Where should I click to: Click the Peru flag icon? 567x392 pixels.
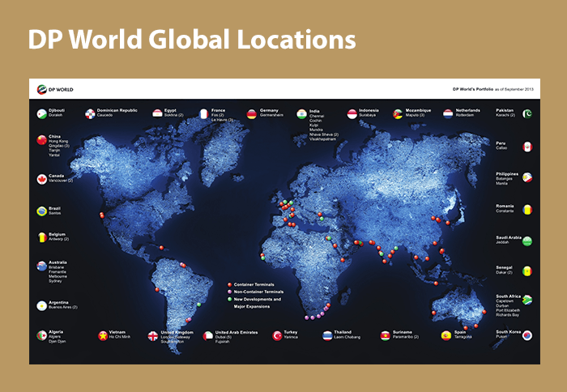pyautogui.click(x=527, y=147)
